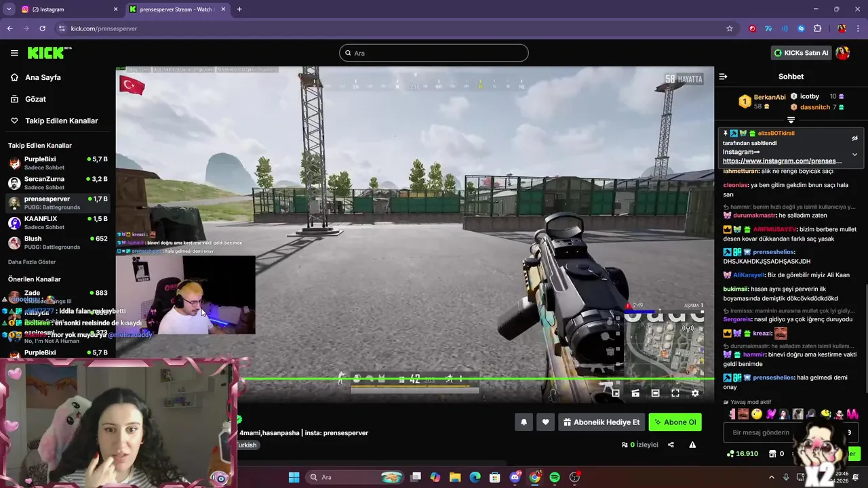The height and width of the screenshot is (488, 868).
Task: Open the Kick hamburger menu
Action: tap(14, 53)
